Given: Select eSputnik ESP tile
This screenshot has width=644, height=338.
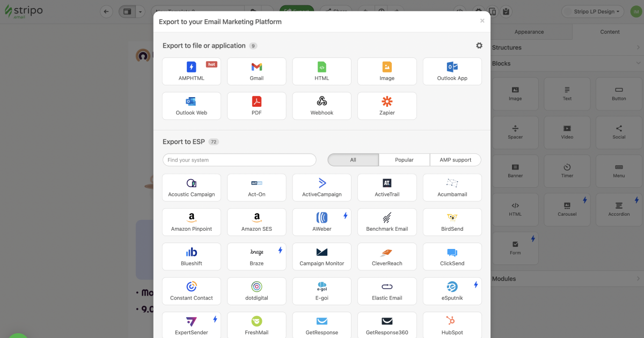Looking at the screenshot, I should (x=452, y=291).
